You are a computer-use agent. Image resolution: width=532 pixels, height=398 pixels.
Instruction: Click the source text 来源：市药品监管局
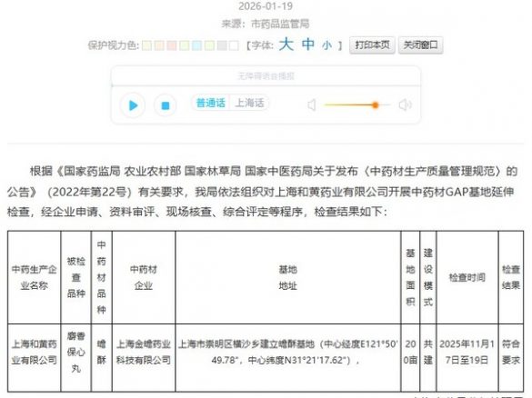coord(266,24)
